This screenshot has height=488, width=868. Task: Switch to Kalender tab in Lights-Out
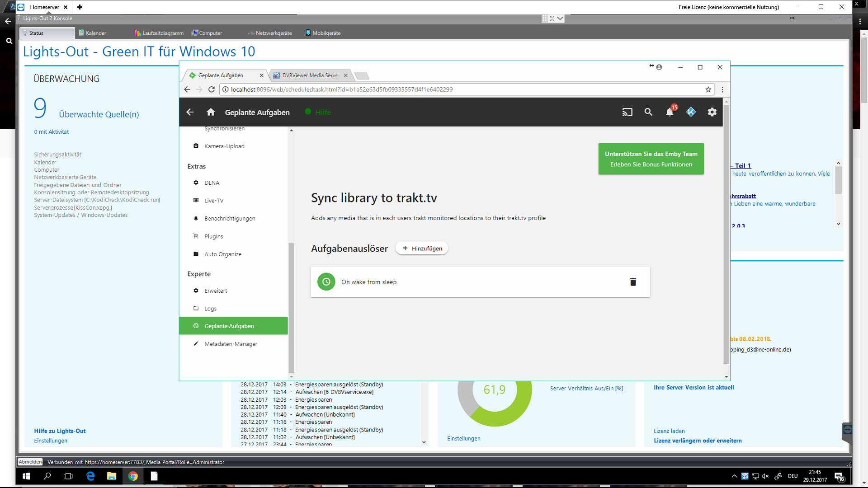coord(93,33)
